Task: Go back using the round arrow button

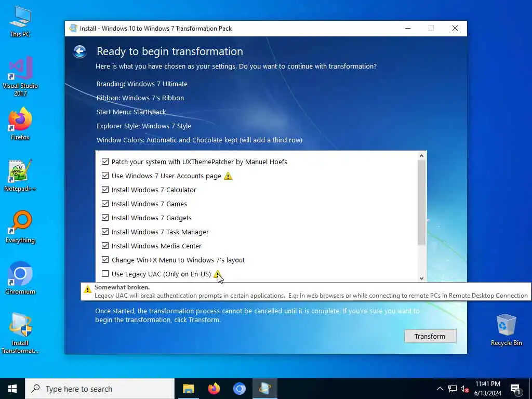Action: 79,51
